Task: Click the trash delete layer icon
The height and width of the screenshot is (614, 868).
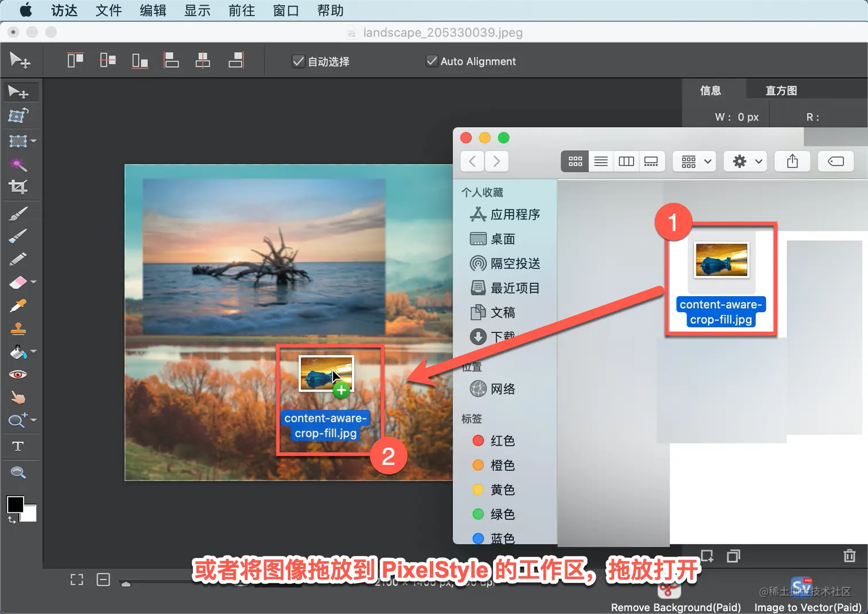Action: (849, 555)
